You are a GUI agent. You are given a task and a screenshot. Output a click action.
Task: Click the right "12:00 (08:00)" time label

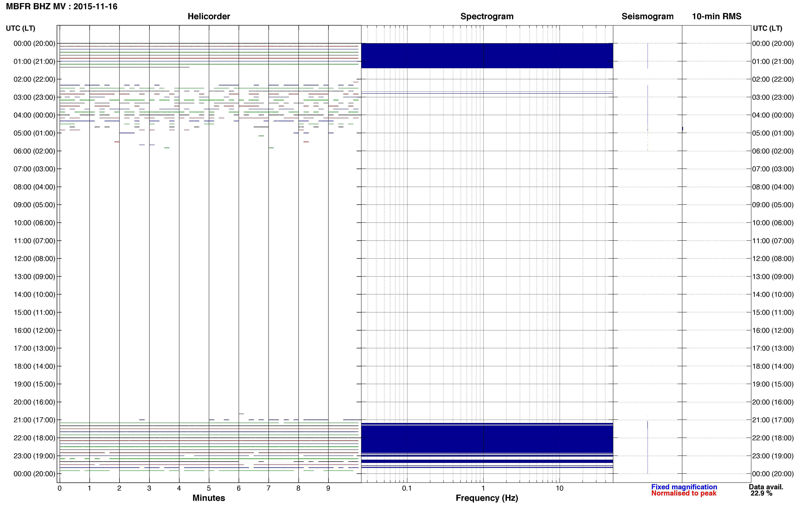[773, 259]
